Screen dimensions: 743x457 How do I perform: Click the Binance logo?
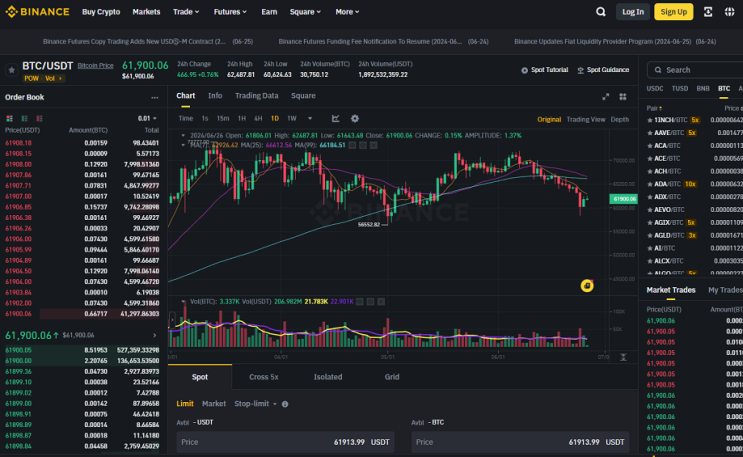37,12
